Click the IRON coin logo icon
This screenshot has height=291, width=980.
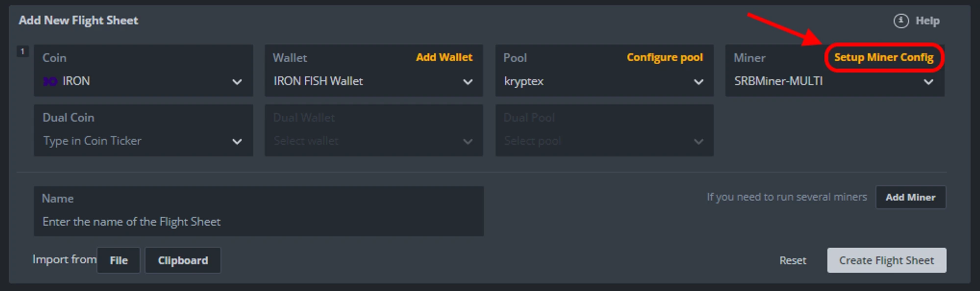50,81
